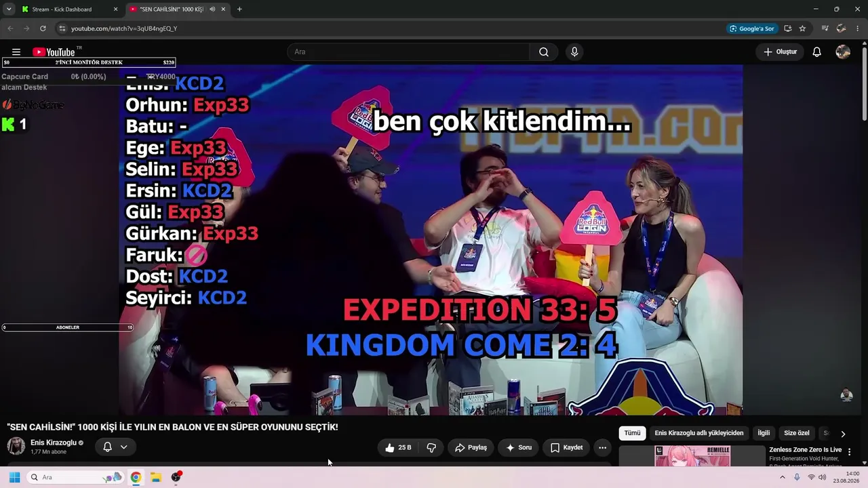Viewport: 868px width, 488px height.
Task: Click the YouTube Ara search field
Action: tap(408, 52)
